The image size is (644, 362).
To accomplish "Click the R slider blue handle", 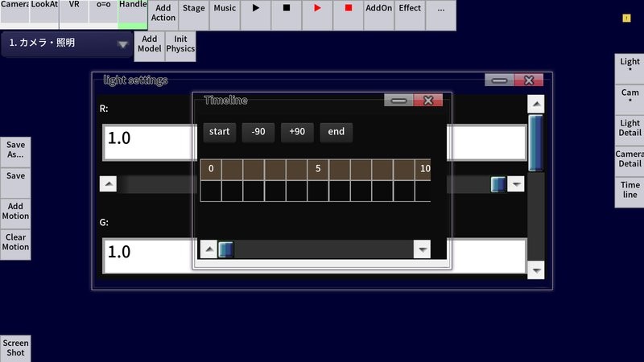I will pos(498,184).
